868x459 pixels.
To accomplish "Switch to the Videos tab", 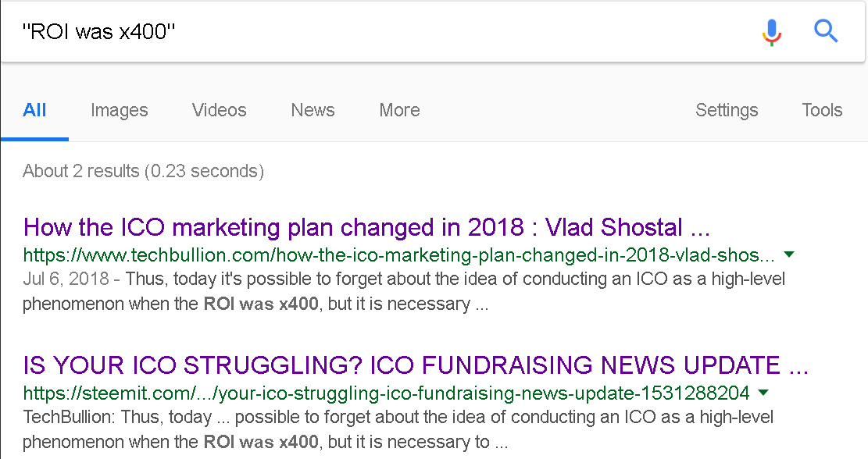I will 220,110.
